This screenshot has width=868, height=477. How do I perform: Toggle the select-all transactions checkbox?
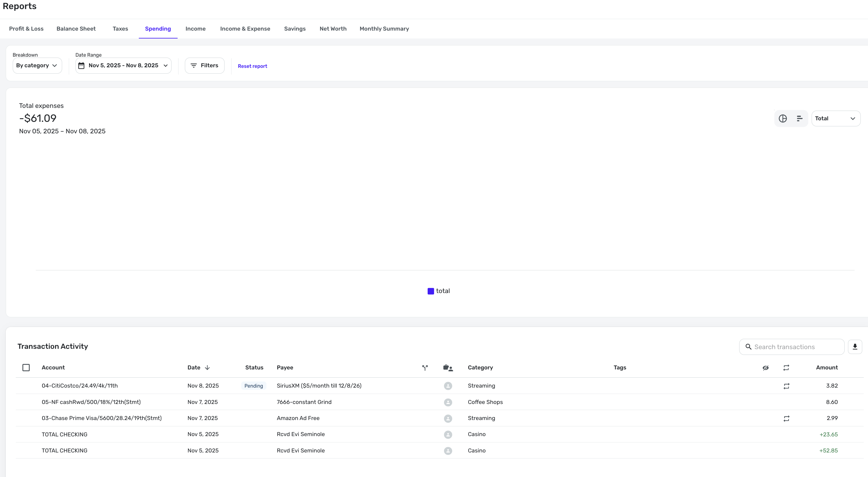[26, 368]
